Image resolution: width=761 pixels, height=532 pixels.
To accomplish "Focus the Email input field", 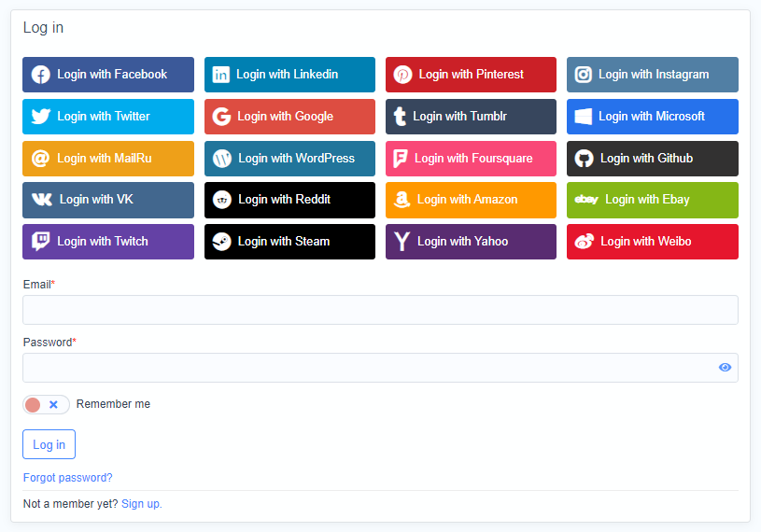I will 380,310.
